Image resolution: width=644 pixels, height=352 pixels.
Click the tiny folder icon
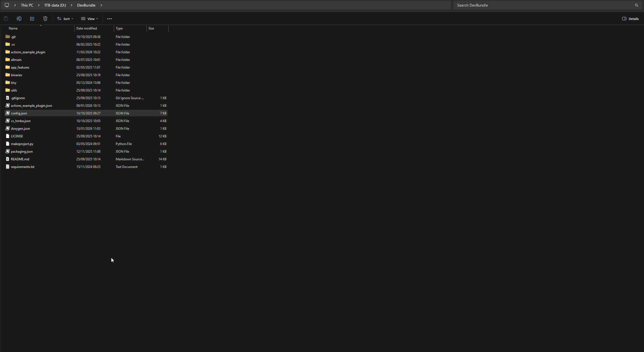8,82
